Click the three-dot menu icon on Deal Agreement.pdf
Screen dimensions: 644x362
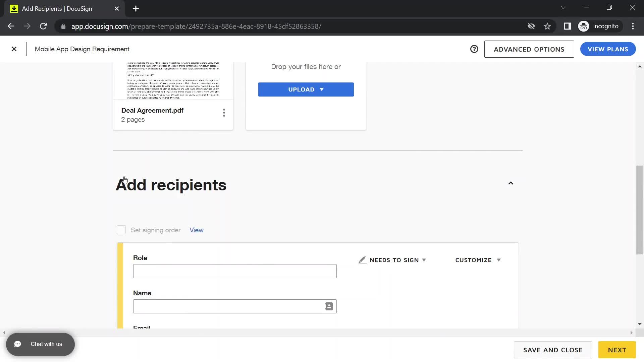click(x=224, y=113)
